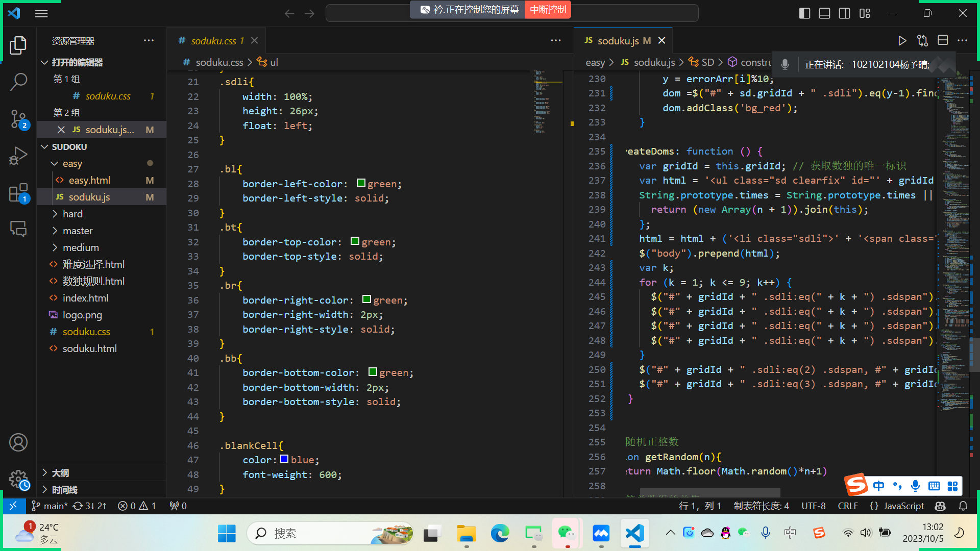Expand the 时间线 section
Screen dimensions: 980x551
[x=64, y=490]
